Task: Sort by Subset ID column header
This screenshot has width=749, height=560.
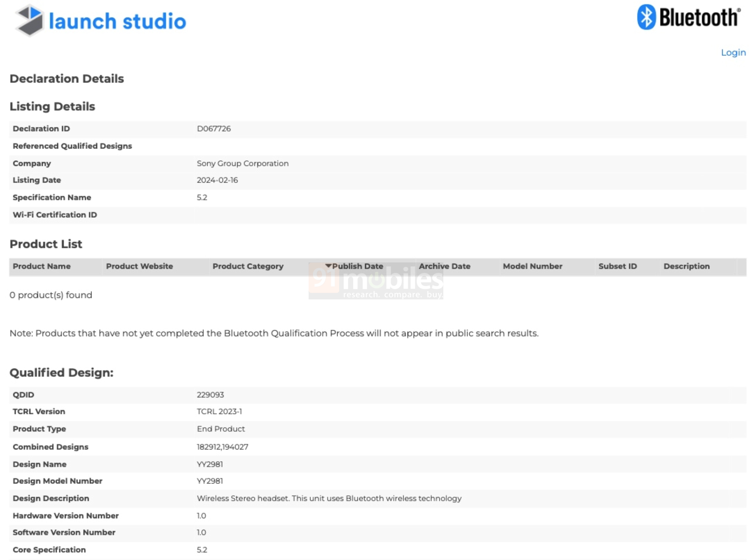Action: [x=618, y=266]
